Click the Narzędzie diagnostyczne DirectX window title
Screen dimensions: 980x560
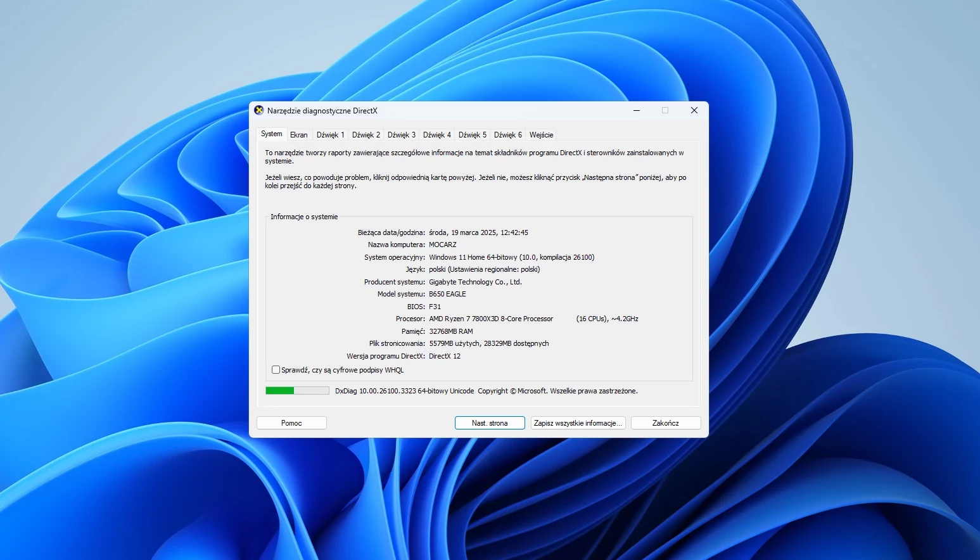click(x=322, y=111)
